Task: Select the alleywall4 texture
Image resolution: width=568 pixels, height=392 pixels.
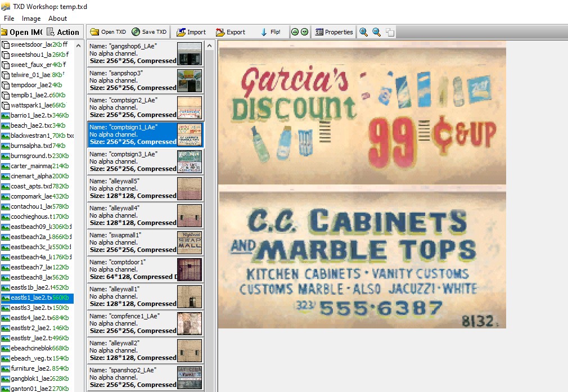Action: pyautogui.click(x=145, y=215)
